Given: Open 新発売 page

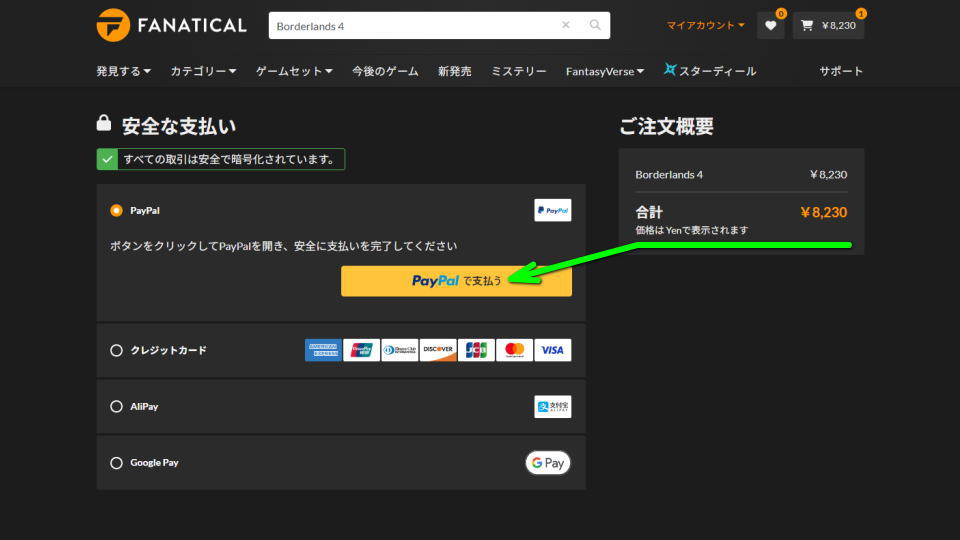Looking at the screenshot, I should pyautogui.click(x=454, y=71).
